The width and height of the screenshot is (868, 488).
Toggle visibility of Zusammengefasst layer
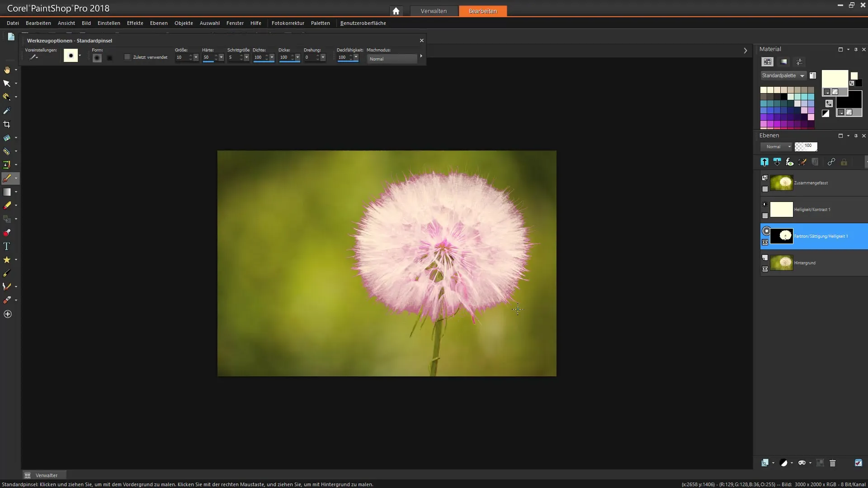click(765, 189)
